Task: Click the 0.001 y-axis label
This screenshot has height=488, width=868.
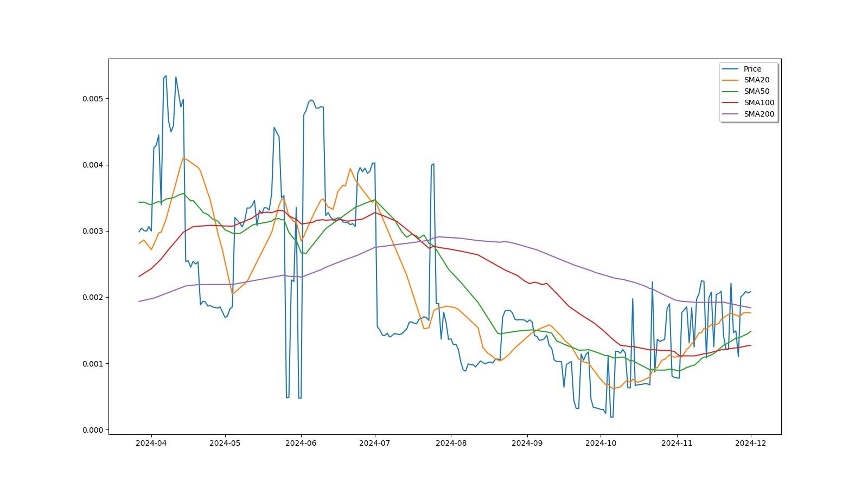Action: [92, 364]
